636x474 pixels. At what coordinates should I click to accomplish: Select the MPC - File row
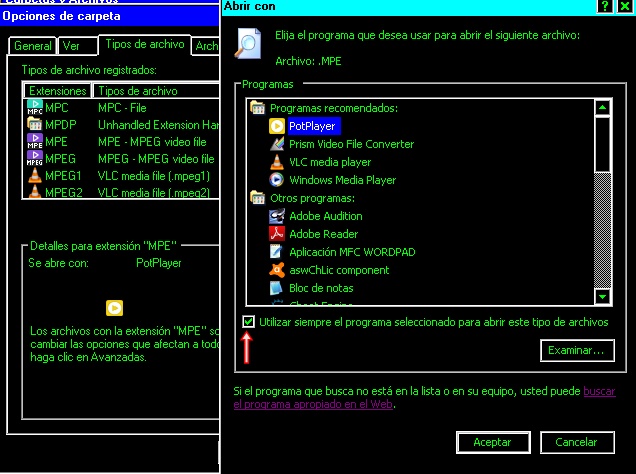(x=122, y=108)
